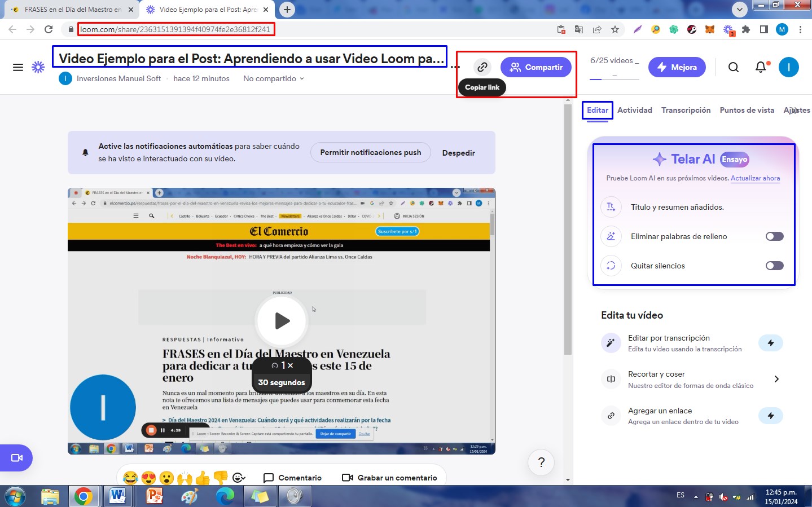Open Google Chrome from the taskbar

(x=83, y=496)
